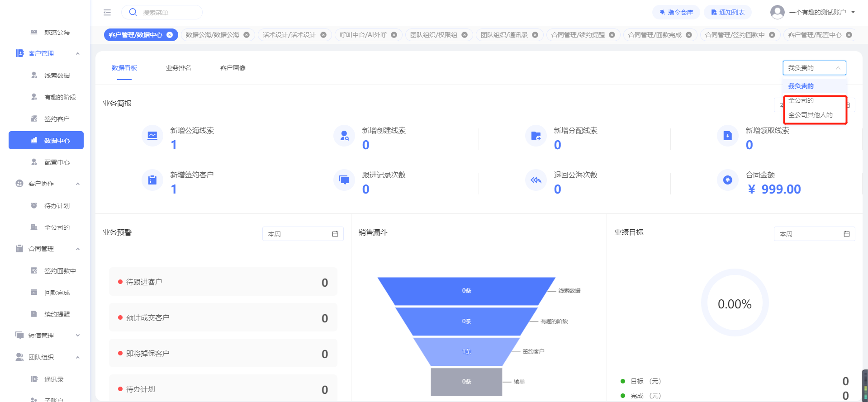Click the 待跟进客户 warning row
868x402 pixels.
223,282
